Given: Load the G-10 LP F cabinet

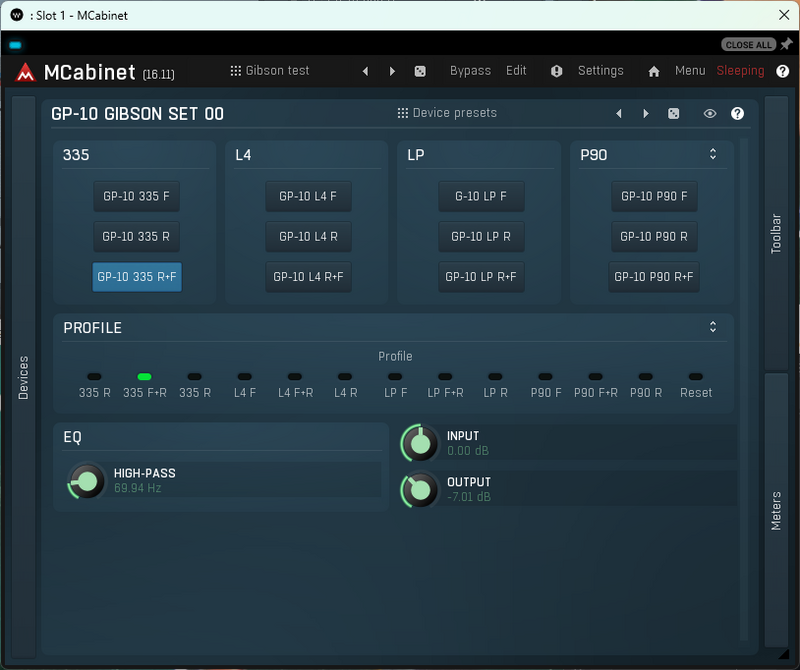Looking at the screenshot, I should [x=481, y=196].
